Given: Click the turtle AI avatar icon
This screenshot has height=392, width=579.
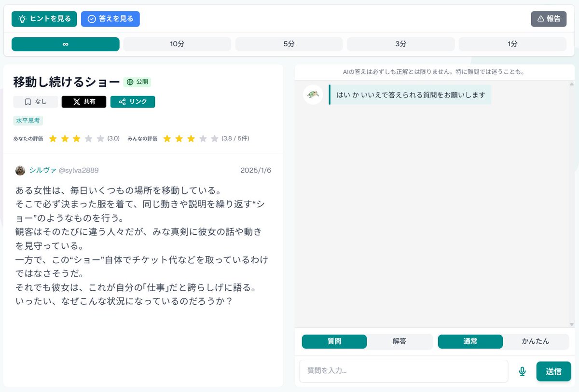Looking at the screenshot, I should (x=313, y=95).
